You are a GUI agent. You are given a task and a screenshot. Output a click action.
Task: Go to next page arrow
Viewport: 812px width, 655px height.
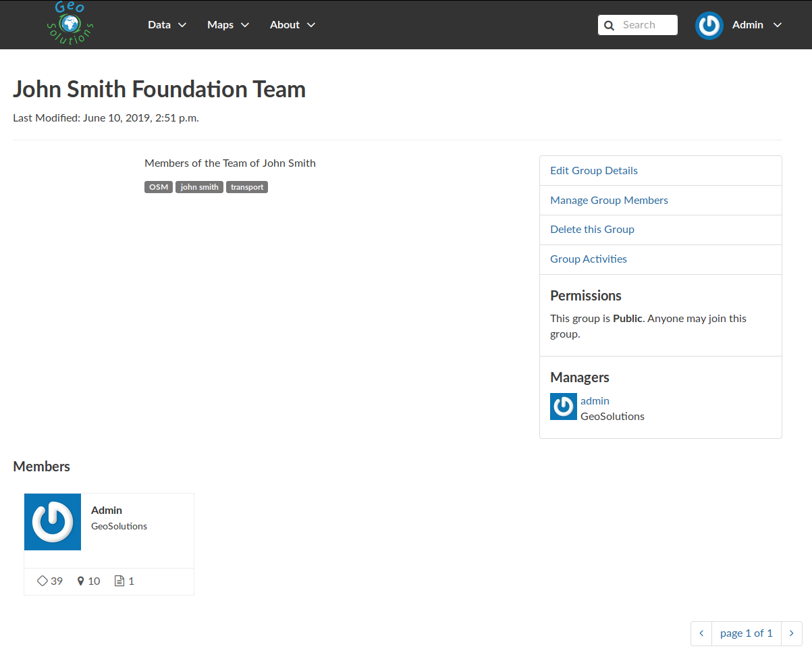(792, 633)
